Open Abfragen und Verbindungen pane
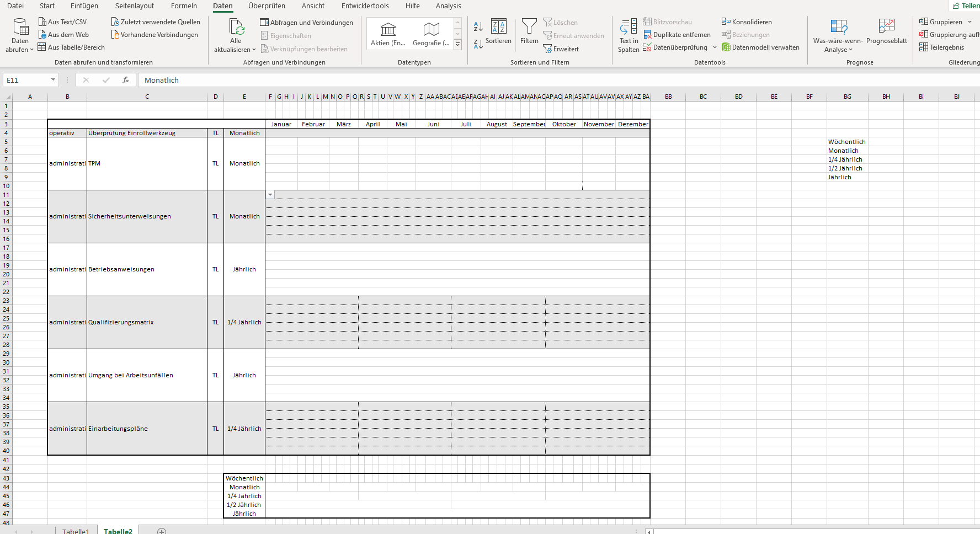The height and width of the screenshot is (534, 980). point(306,23)
